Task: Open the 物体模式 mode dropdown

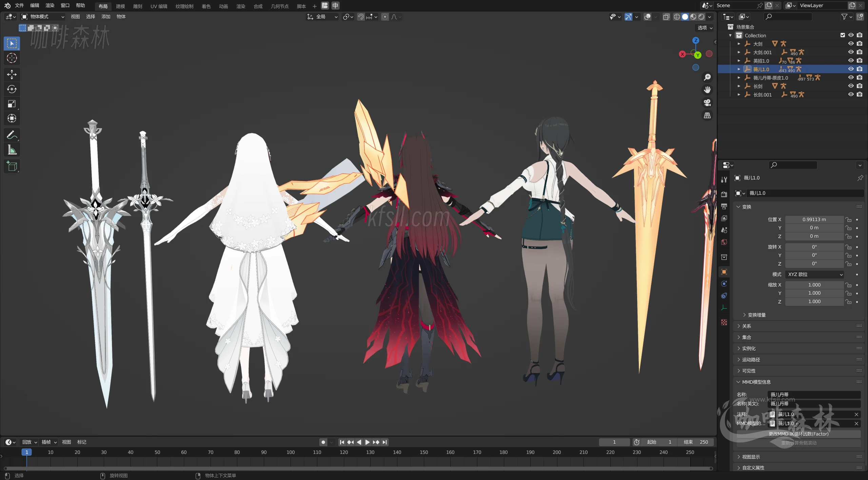Action: pos(43,17)
